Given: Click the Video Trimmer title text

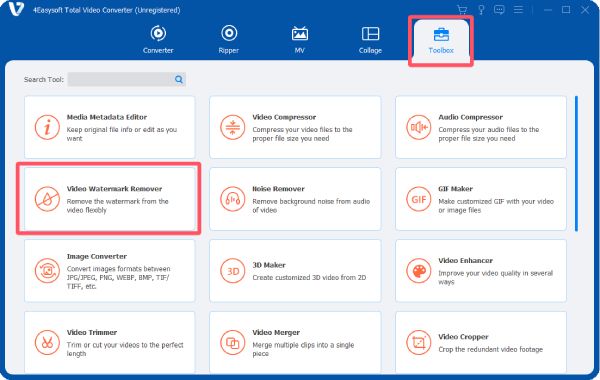Looking at the screenshot, I should pyautogui.click(x=92, y=332).
